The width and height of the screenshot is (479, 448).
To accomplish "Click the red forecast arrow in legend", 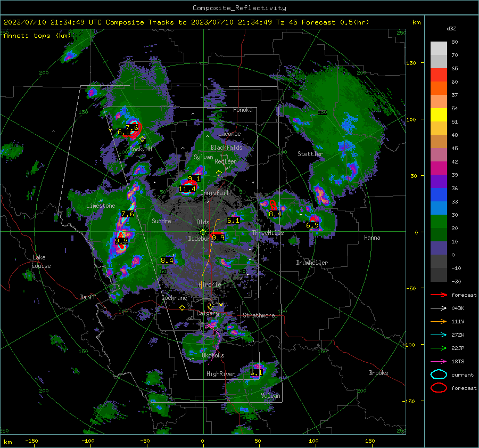I will point(439,295).
